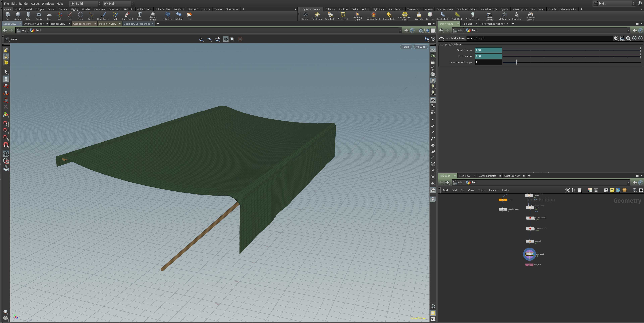The image size is (644, 323).
Task: Switch to the Geometry Spreadsheet tab
Action: [x=137, y=24]
